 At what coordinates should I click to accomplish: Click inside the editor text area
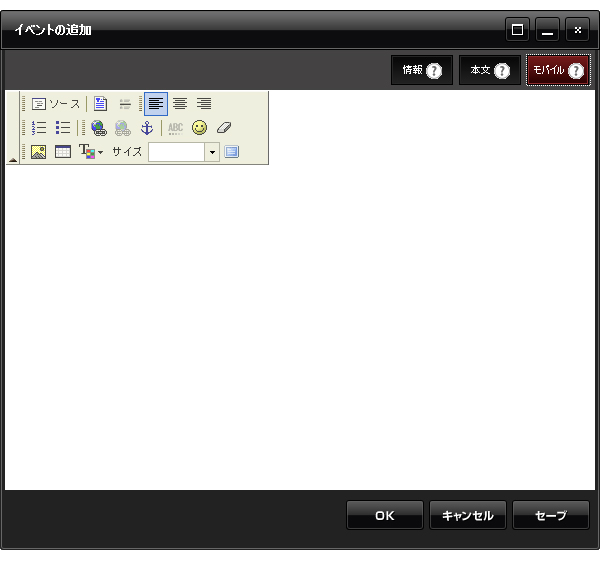point(300,327)
